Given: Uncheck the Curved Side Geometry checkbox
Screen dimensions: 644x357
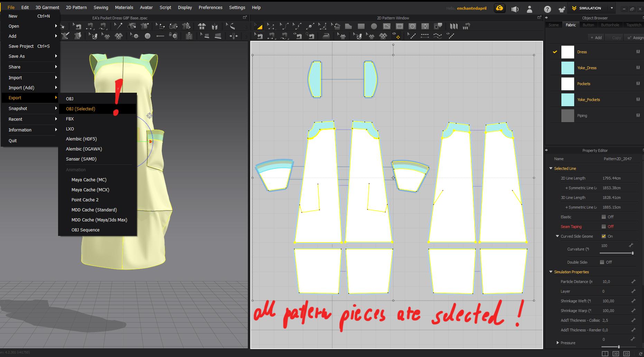Looking at the screenshot, I should coord(604,236).
